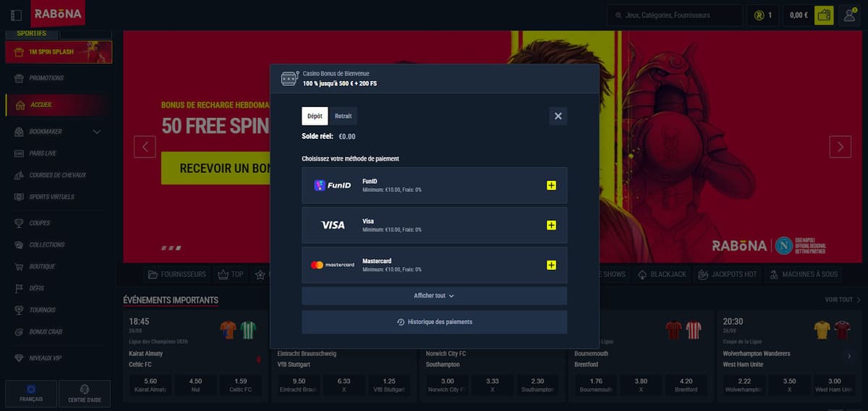Click the Recevoir un bonus banner button
This screenshot has width=868, height=411.
216,168
